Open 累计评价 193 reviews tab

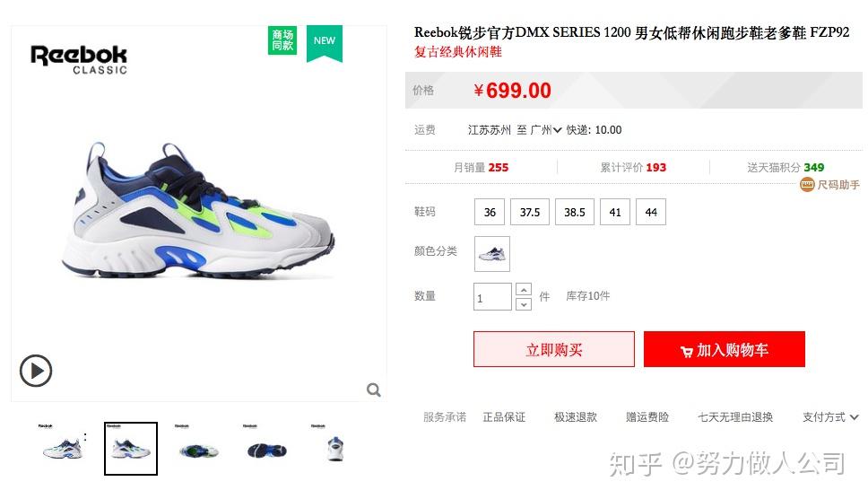(x=633, y=167)
